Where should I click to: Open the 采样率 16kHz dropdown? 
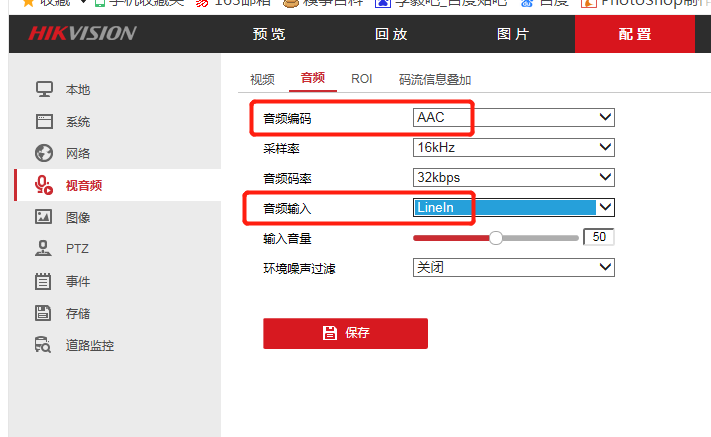point(513,148)
